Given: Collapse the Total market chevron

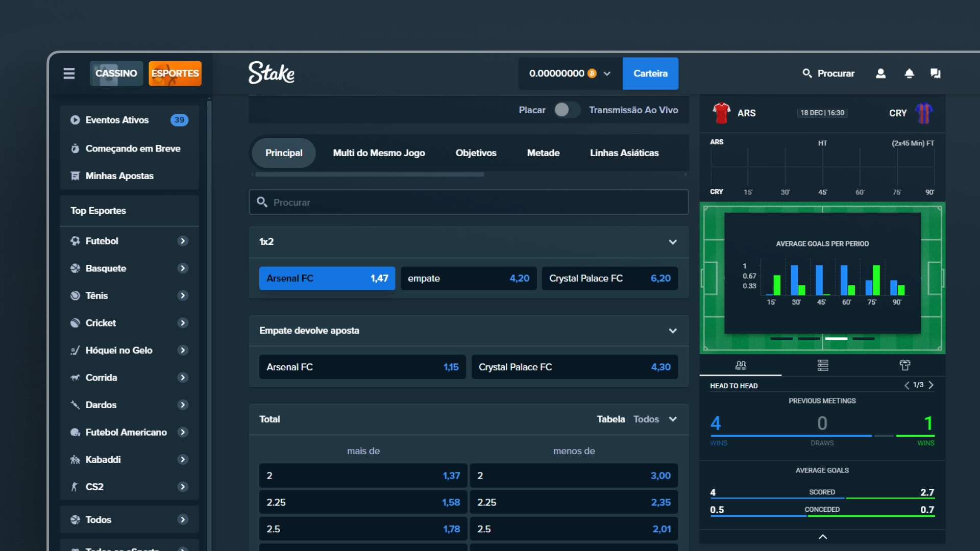Looking at the screenshot, I should pyautogui.click(x=673, y=419).
